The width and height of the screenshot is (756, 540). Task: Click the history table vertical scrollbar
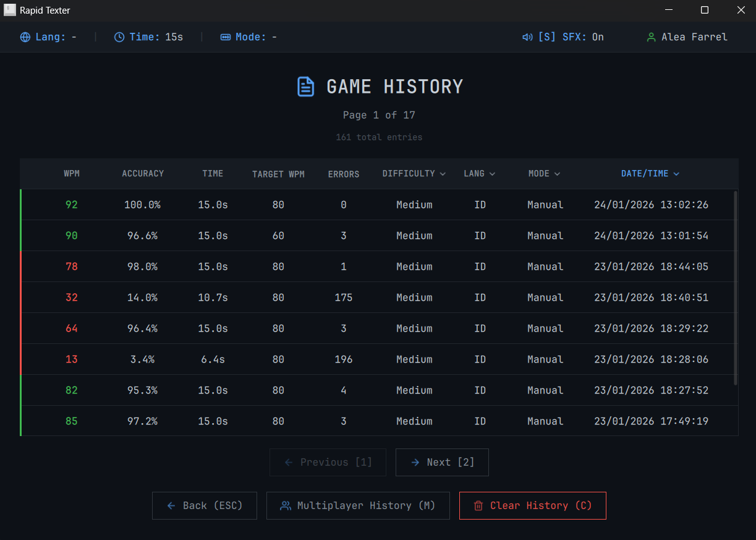(735, 288)
